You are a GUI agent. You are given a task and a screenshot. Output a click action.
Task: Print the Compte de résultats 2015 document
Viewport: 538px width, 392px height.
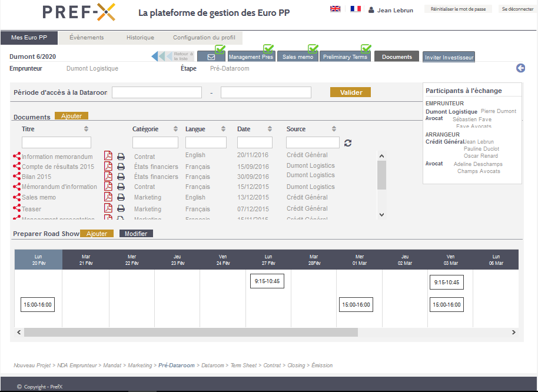pos(121,167)
